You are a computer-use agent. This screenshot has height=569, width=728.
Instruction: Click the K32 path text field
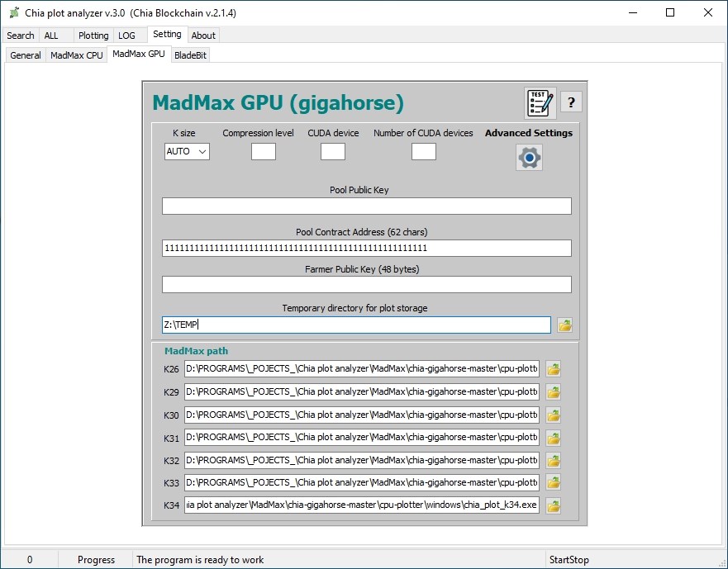tap(362, 460)
